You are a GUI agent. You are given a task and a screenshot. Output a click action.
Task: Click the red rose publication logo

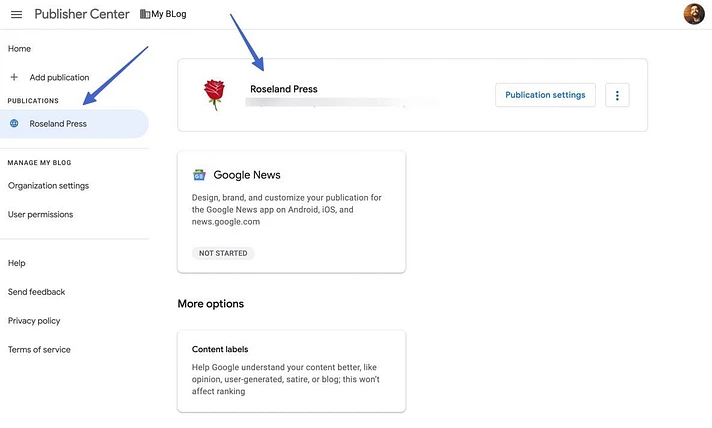(x=214, y=95)
